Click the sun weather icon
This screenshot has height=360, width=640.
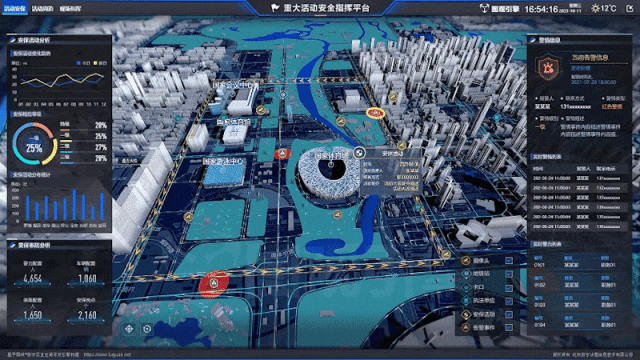click(596, 8)
